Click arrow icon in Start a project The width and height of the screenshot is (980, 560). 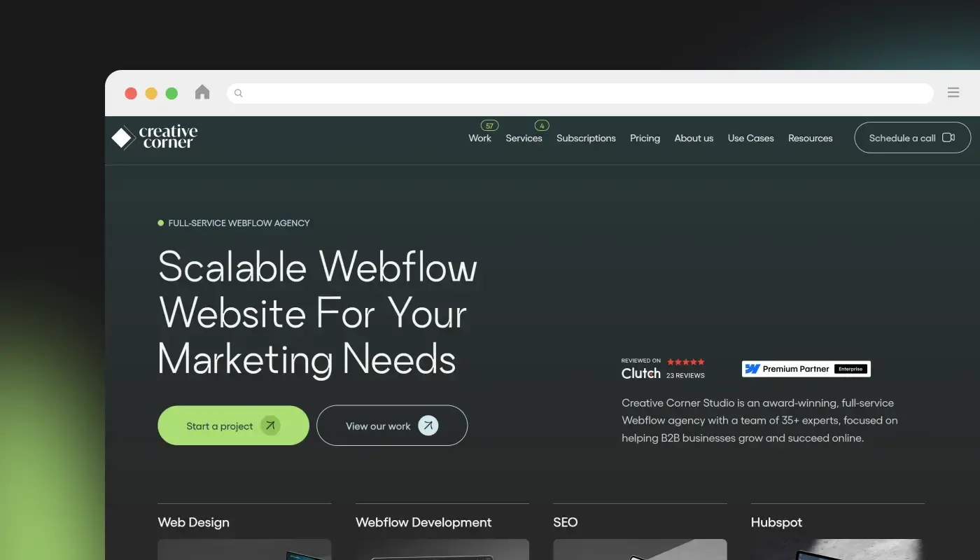[x=270, y=426]
